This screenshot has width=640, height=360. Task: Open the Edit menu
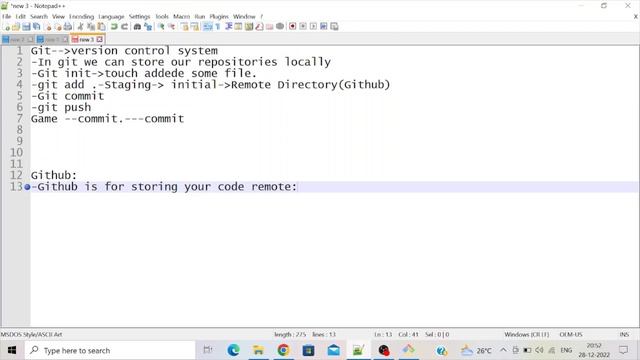coord(20,16)
